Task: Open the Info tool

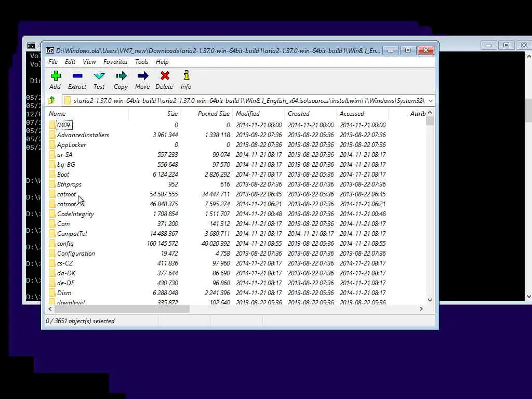Action: click(x=187, y=75)
